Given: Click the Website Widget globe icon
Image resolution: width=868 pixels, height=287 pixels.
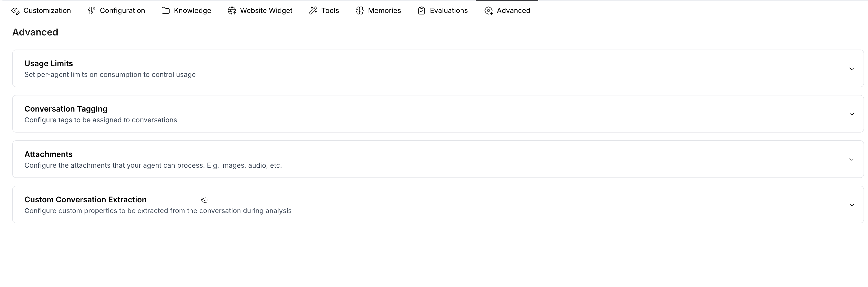Looking at the screenshot, I should [232, 10].
